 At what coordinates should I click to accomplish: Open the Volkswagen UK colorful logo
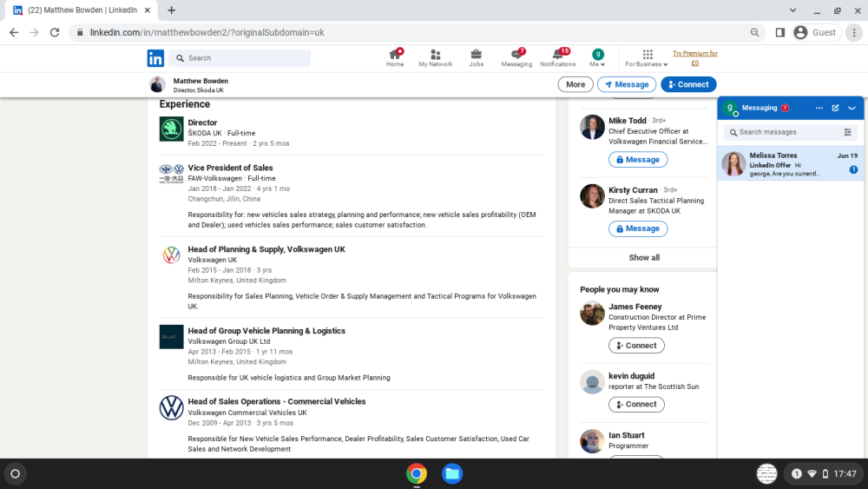pos(172,255)
